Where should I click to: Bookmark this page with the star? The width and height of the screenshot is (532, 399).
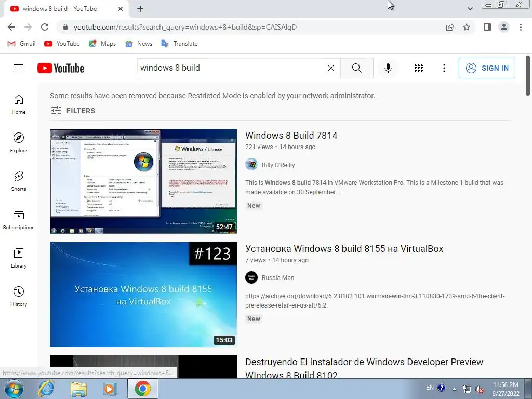coord(467,27)
